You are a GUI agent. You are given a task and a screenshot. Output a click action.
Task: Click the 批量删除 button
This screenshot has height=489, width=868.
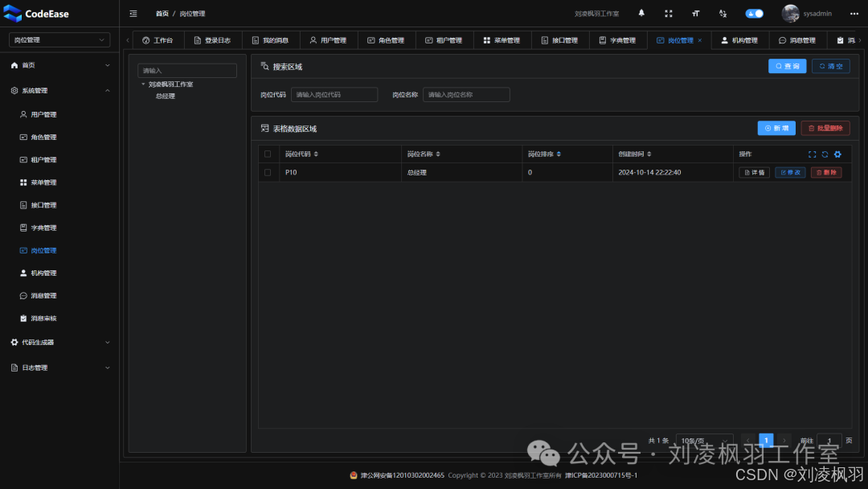[x=825, y=128]
